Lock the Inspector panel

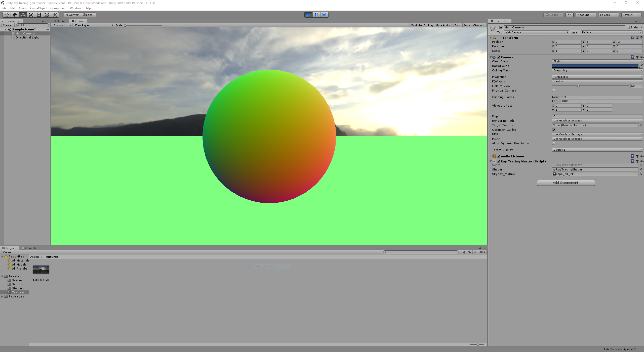pos(636,21)
